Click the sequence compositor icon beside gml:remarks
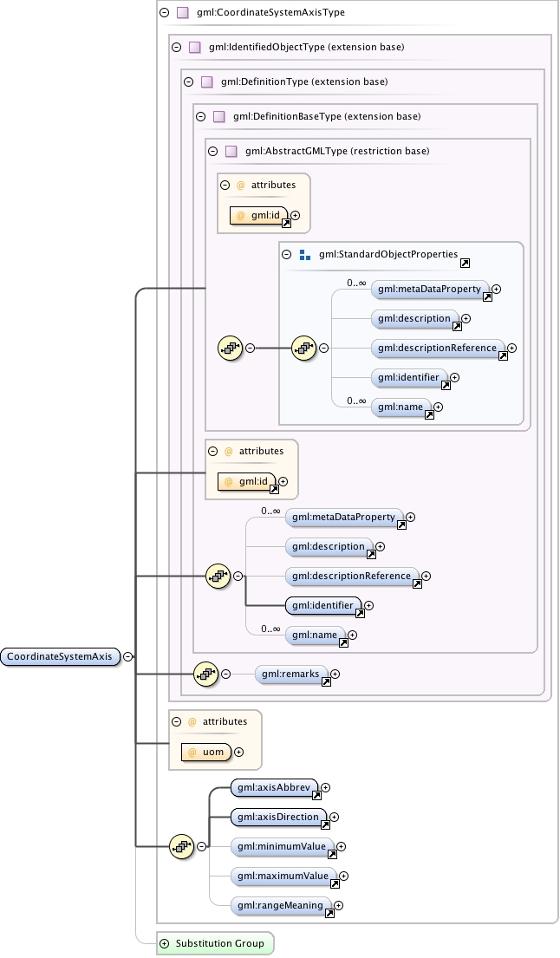Image resolution: width=560 pixels, height=958 pixels. pyautogui.click(x=205, y=674)
